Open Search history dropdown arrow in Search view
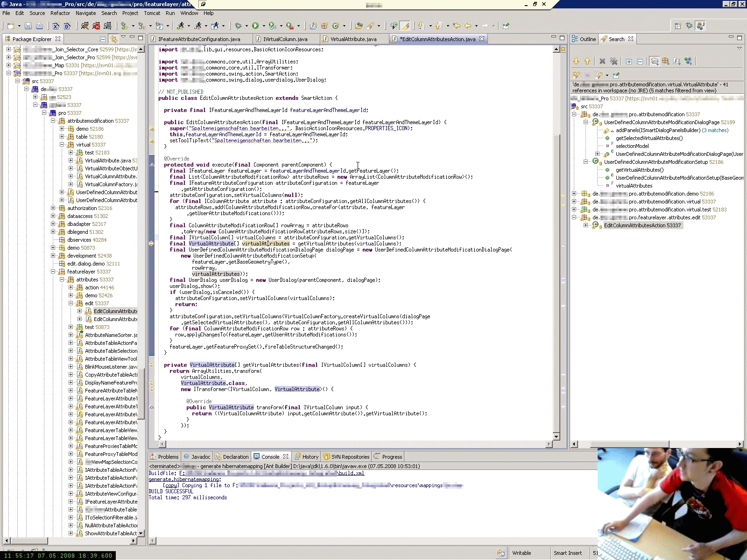 [607, 75]
